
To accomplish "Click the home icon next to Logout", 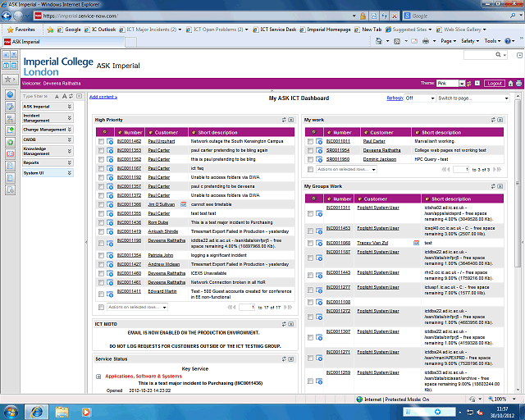I will (x=510, y=83).
